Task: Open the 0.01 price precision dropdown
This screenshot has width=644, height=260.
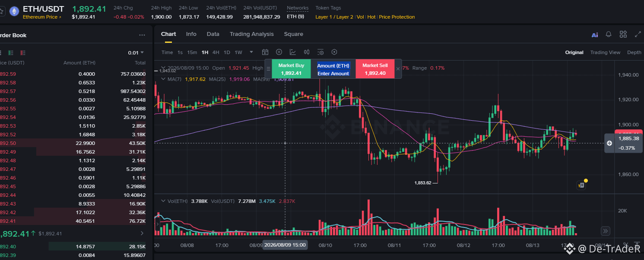Action: [x=136, y=53]
